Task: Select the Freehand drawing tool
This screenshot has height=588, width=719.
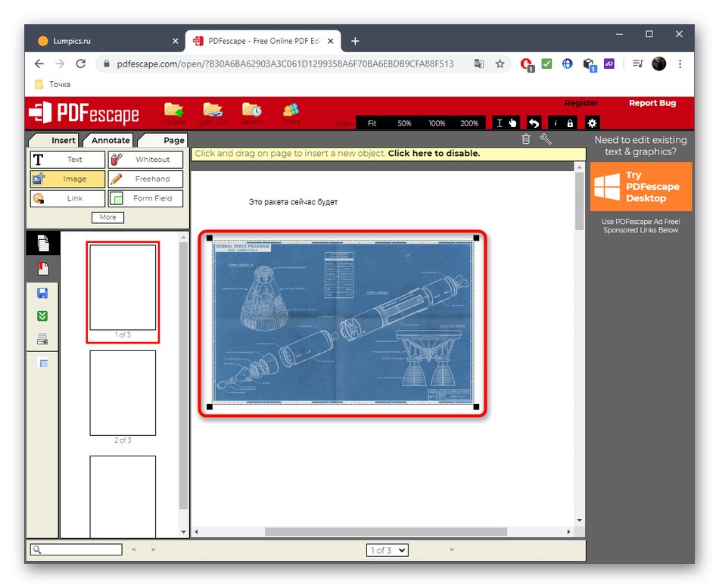Action: 145,179
